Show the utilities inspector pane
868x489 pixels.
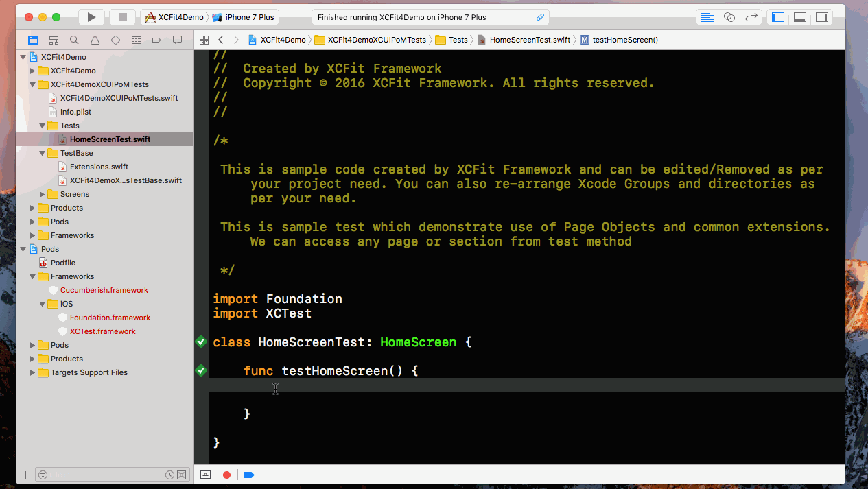[823, 18]
